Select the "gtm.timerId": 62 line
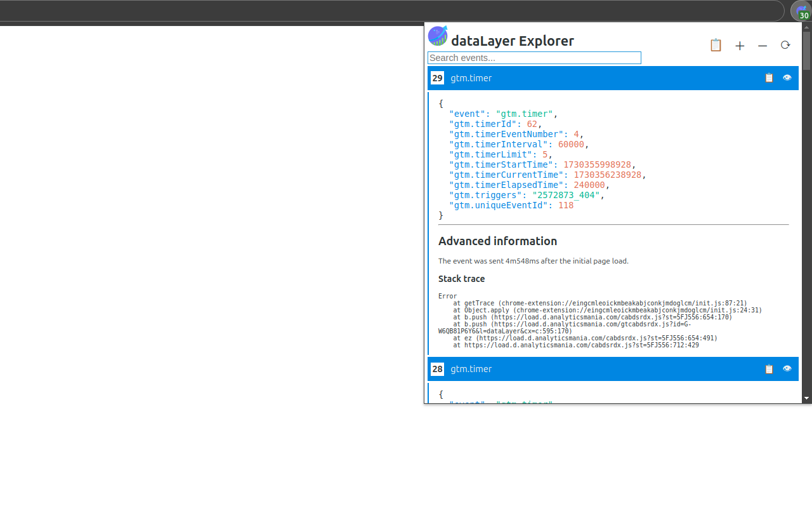The height and width of the screenshot is (508, 812). (x=495, y=124)
